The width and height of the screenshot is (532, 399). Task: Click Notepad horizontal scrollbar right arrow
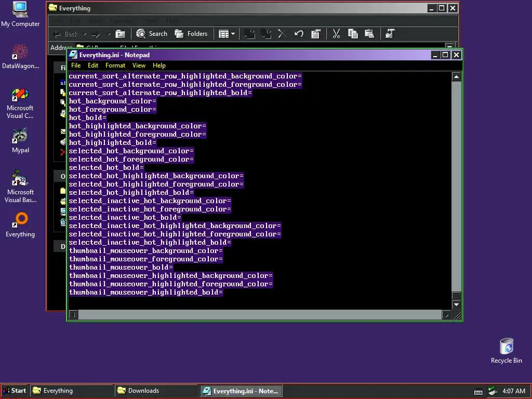coord(446,315)
